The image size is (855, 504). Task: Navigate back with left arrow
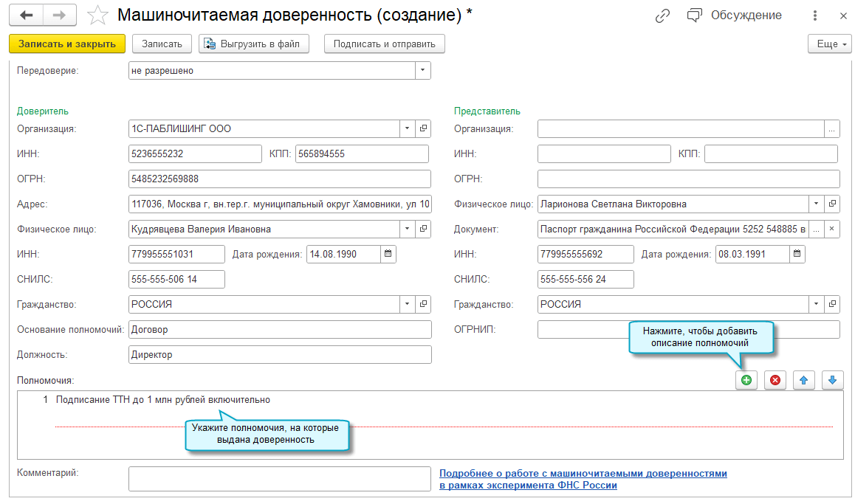[27, 15]
